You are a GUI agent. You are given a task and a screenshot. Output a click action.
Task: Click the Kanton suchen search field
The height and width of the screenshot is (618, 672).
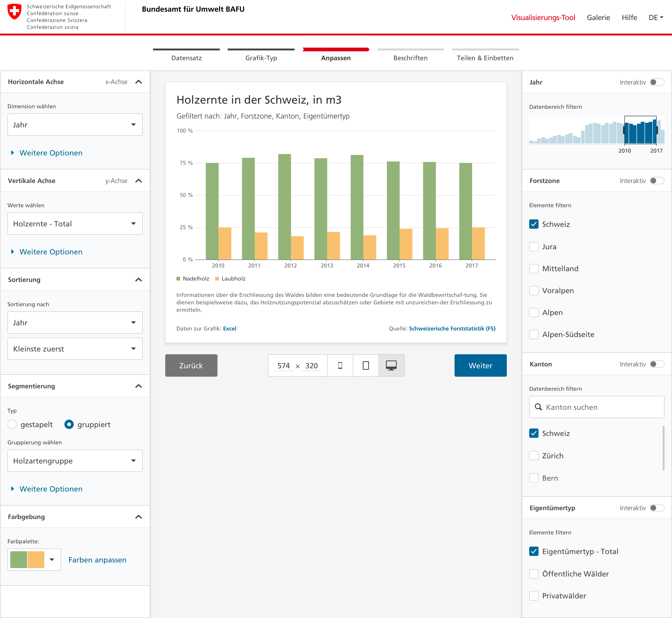597,407
